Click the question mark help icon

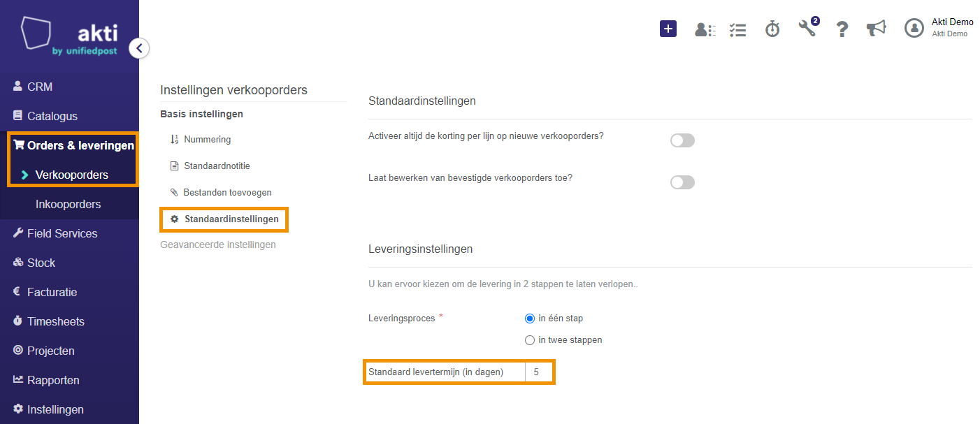pos(842,29)
